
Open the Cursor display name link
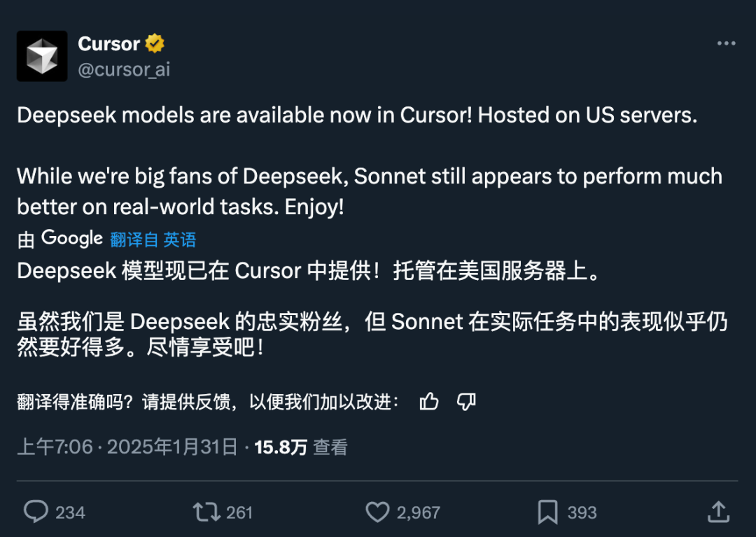pyautogui.click(x=108, y=43)
